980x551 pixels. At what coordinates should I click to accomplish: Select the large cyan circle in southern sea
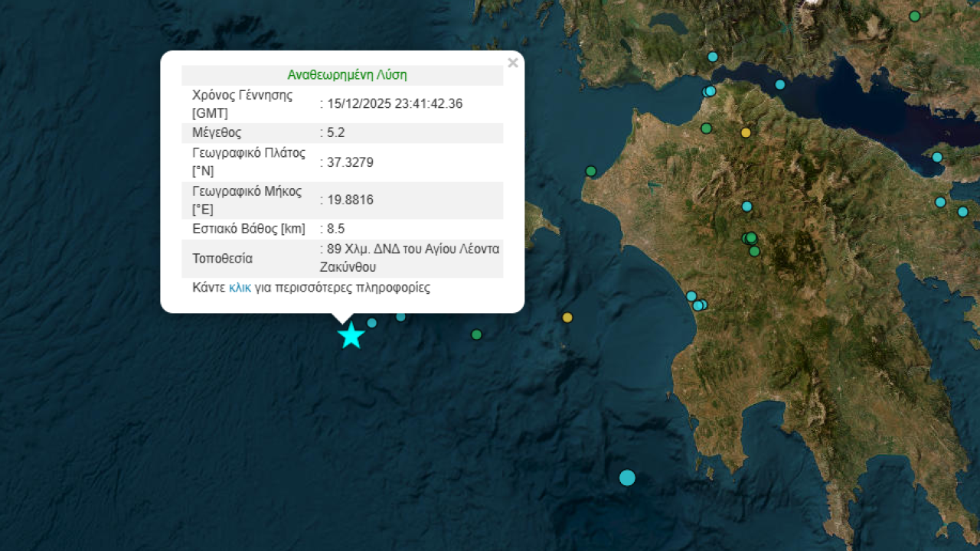pos(627,478)
